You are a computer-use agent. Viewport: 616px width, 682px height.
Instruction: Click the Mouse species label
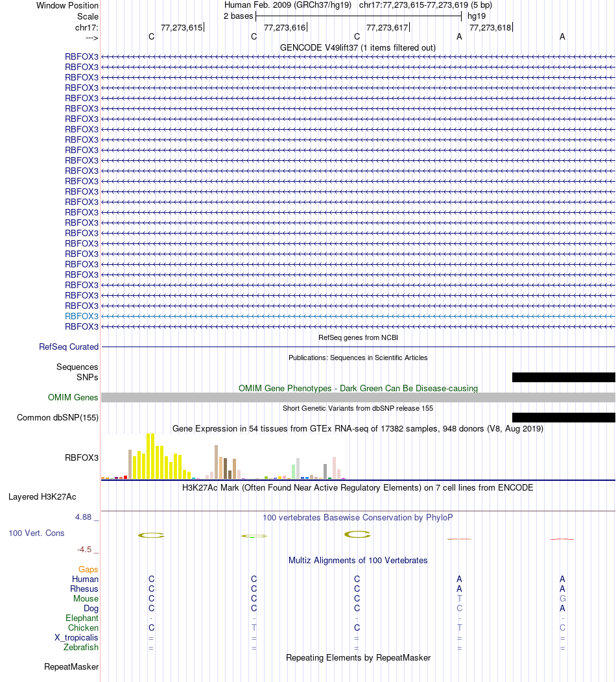pos(86,598)
